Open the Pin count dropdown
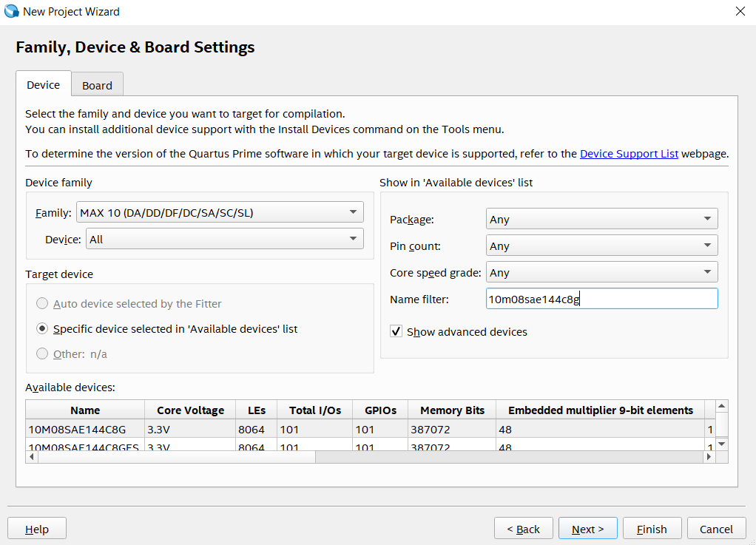Viewport: 756px width, 545px height. point(601,246)
